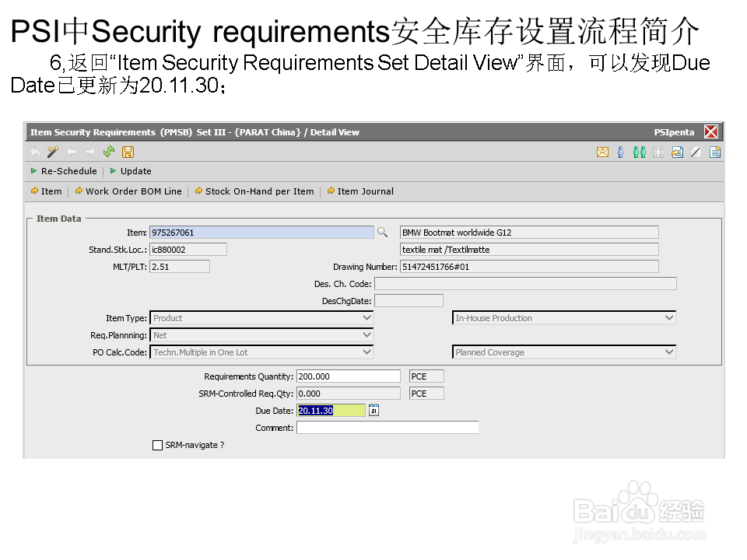Click the green refresh arrows icon
Viewport: 747px width, 560px height.
click(x=109, y=152)
